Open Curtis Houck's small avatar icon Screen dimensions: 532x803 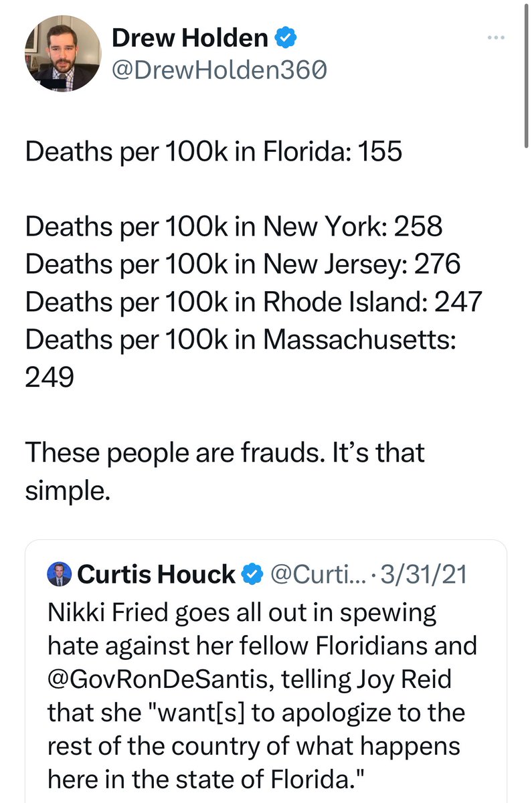(59, 574)
